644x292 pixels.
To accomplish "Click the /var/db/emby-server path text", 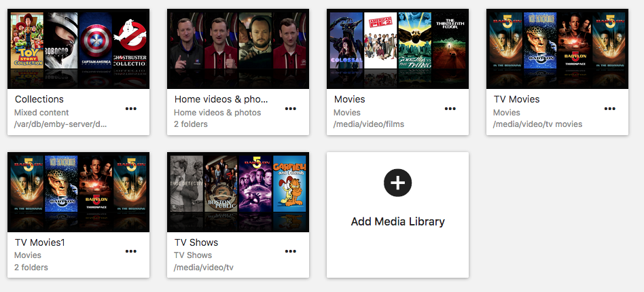I will [x=60, y=124].
